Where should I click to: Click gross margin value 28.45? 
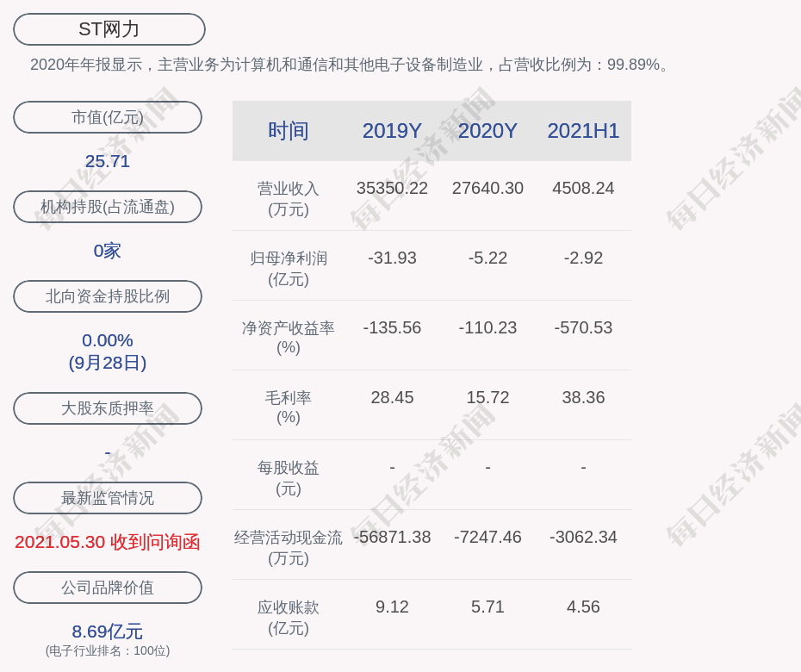pyautogui.click(x=392, y=397)
